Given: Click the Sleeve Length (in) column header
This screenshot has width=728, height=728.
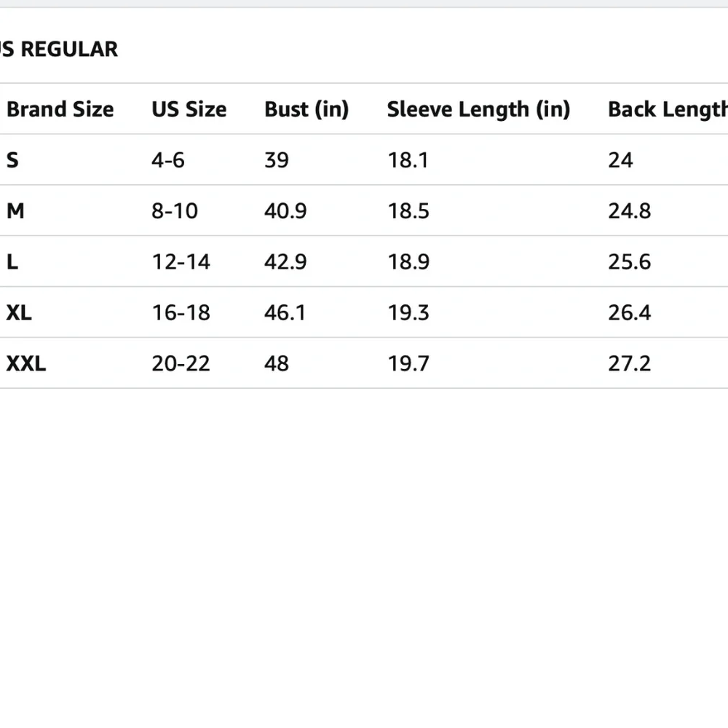Looking at the screenshot, I should tap(478, 110).
